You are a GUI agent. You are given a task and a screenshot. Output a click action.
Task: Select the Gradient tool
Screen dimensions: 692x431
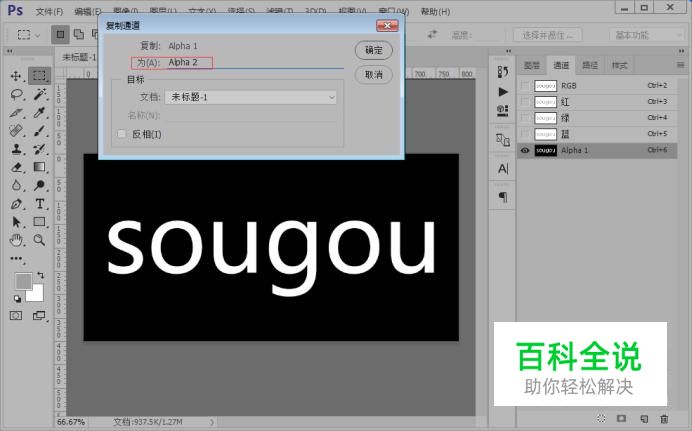(x=39, y=167)
